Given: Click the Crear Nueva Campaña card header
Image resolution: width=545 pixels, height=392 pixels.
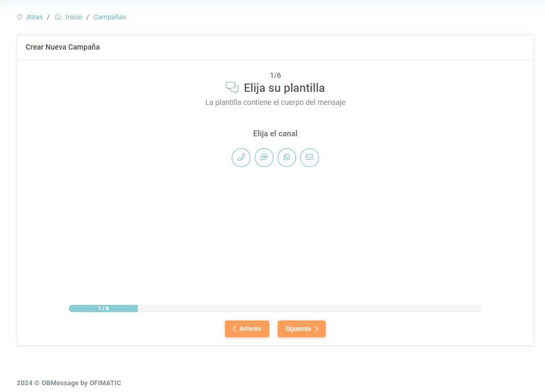Looking at the screenshot, I should [63, 47].
